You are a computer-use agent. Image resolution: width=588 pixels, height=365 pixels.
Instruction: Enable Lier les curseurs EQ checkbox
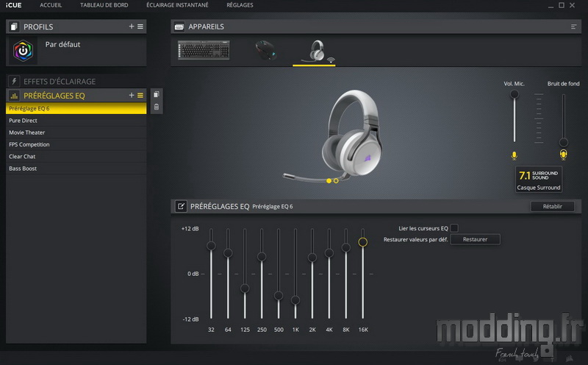(x=454, y=228)
